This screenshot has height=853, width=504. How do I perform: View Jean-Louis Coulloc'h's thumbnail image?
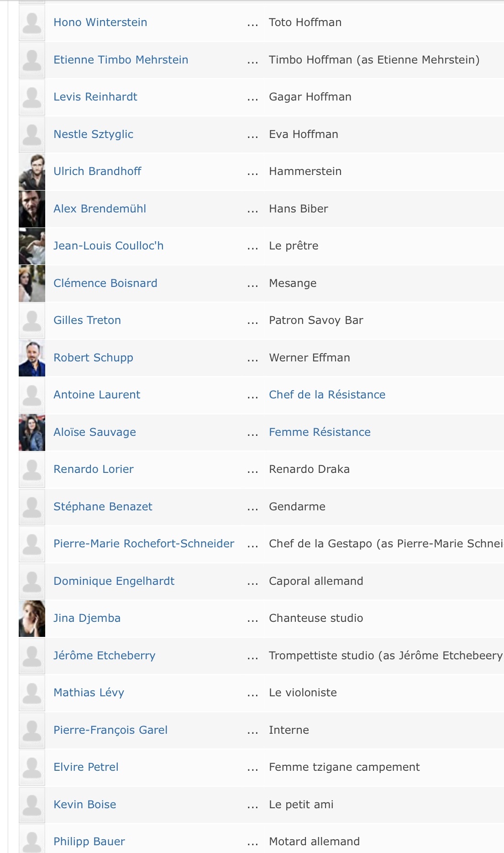click(32, 246)
